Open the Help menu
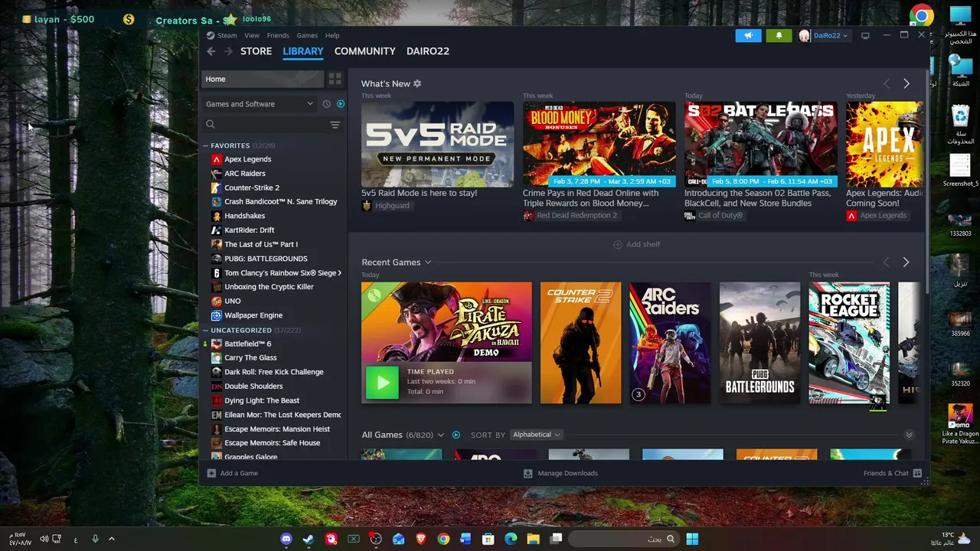This screenshot has width=980, height=551. pos(332,35)
